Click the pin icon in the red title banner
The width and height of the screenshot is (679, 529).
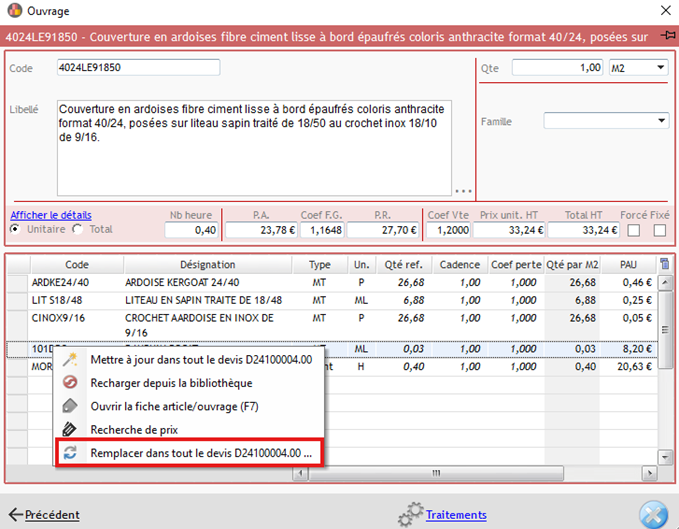click(668, 35)
